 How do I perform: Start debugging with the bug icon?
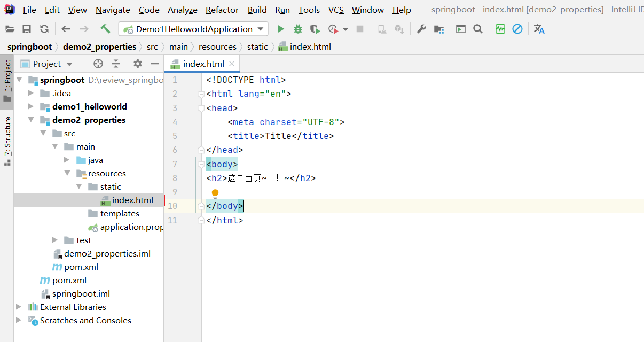(x=297, y=29)
